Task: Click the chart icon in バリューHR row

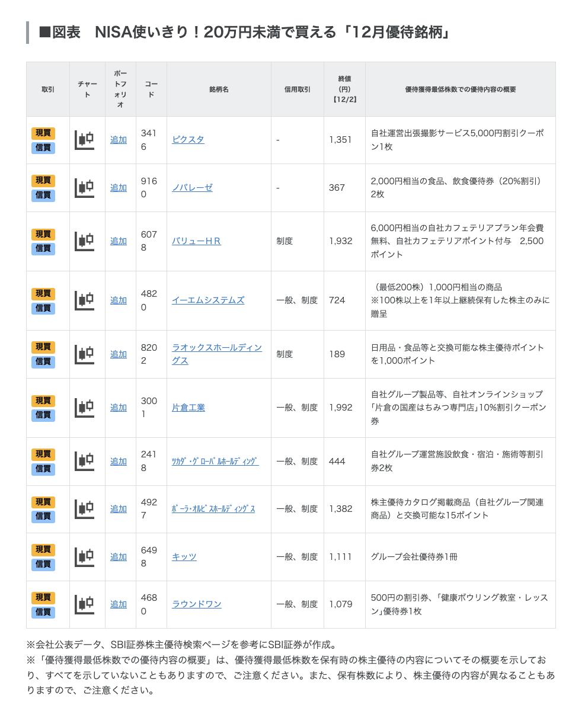Action: point(85,241)
